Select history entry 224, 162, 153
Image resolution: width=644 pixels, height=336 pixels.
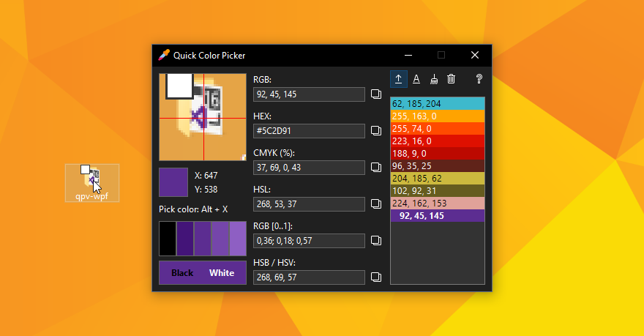438,204
